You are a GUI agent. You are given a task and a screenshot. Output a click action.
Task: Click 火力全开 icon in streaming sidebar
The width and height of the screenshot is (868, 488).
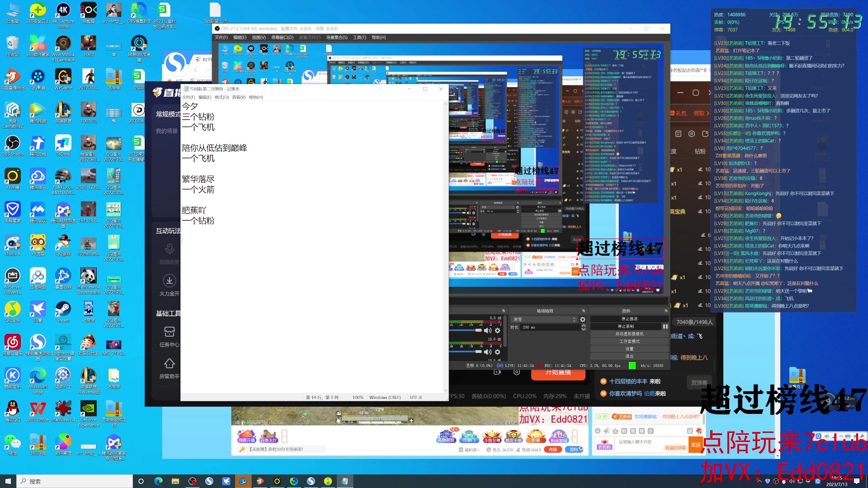click(170, 285)
